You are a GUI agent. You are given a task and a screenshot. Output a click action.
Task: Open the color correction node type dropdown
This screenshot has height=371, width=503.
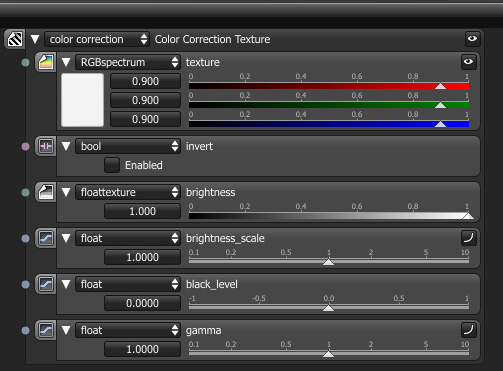tap(97, 39)
